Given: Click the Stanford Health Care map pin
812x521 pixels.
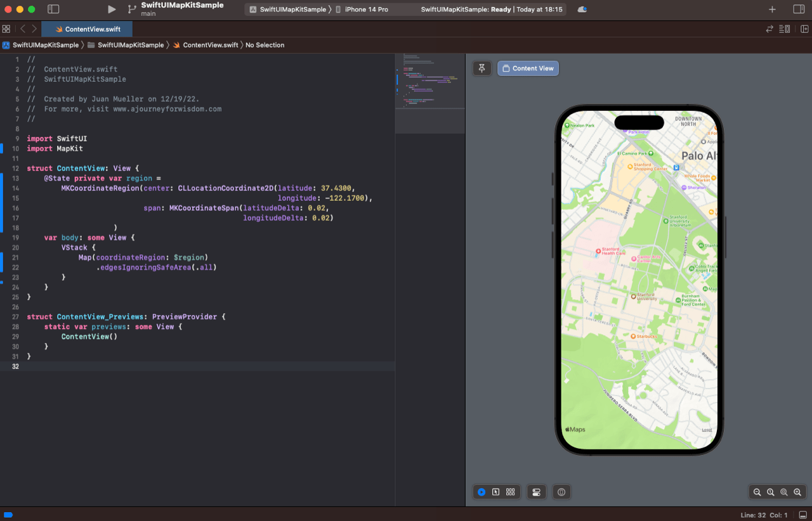Looking at the screenshot, I should point(598,251).
